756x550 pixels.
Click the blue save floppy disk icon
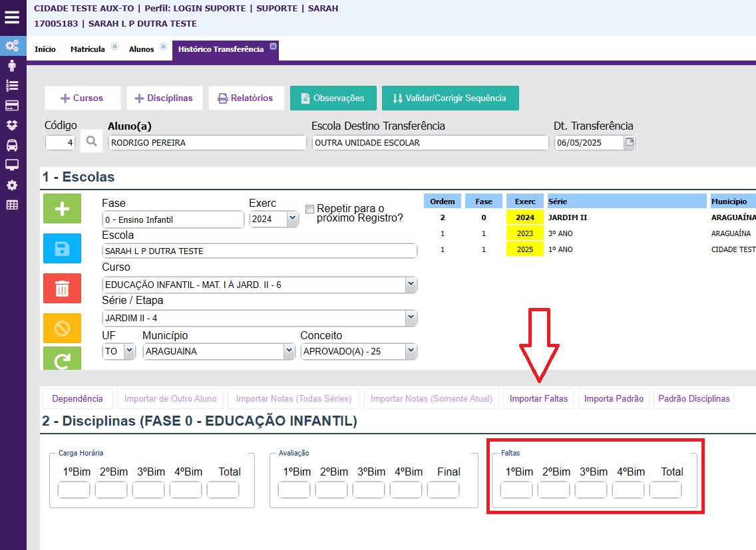click(62, 249)
